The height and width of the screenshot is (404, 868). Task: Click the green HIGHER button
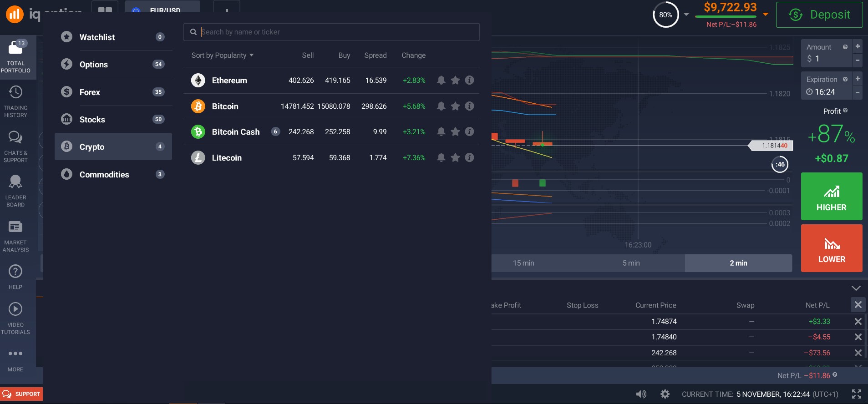pyautogui.click(x=832, y=197)
